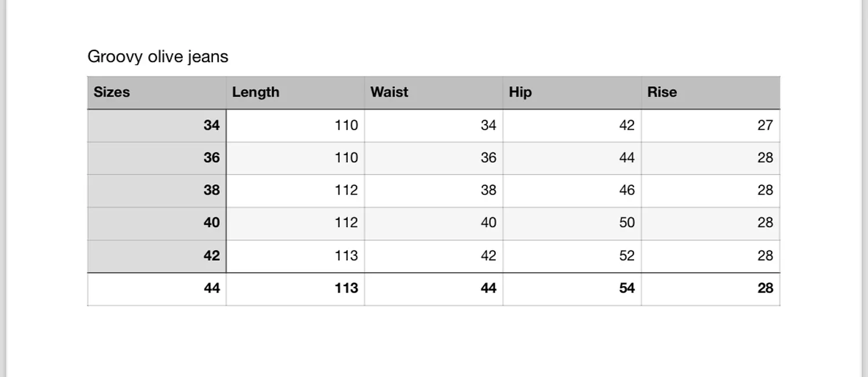
Task: Select the size 38 row header cell
Action: click(157, 191)
